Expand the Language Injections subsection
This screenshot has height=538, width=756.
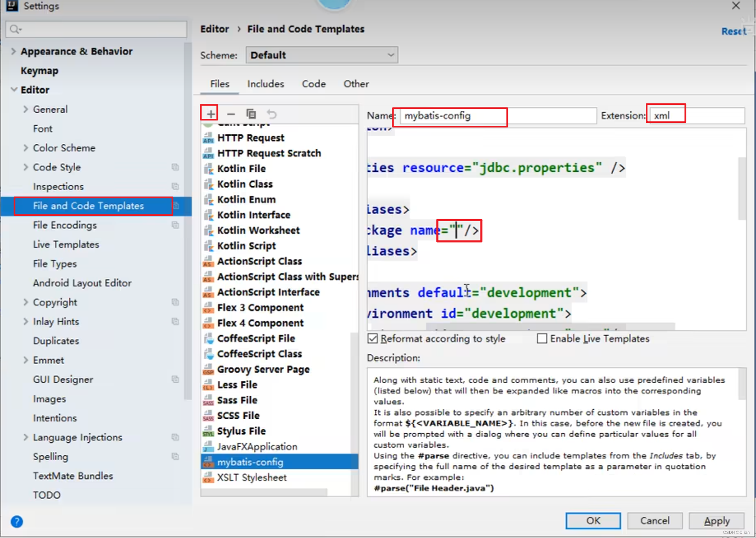click(26, 437)
